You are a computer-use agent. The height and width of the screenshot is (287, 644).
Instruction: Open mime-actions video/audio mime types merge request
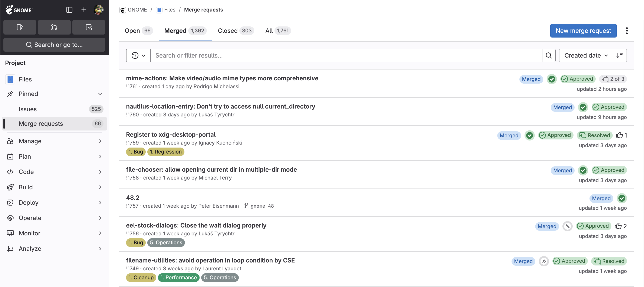tap(222, 78)
